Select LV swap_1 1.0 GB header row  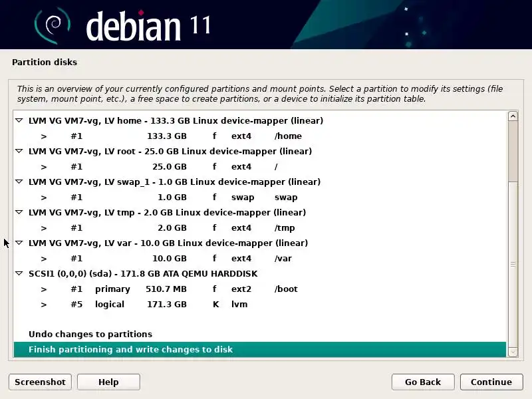click(x=260, y=182)
